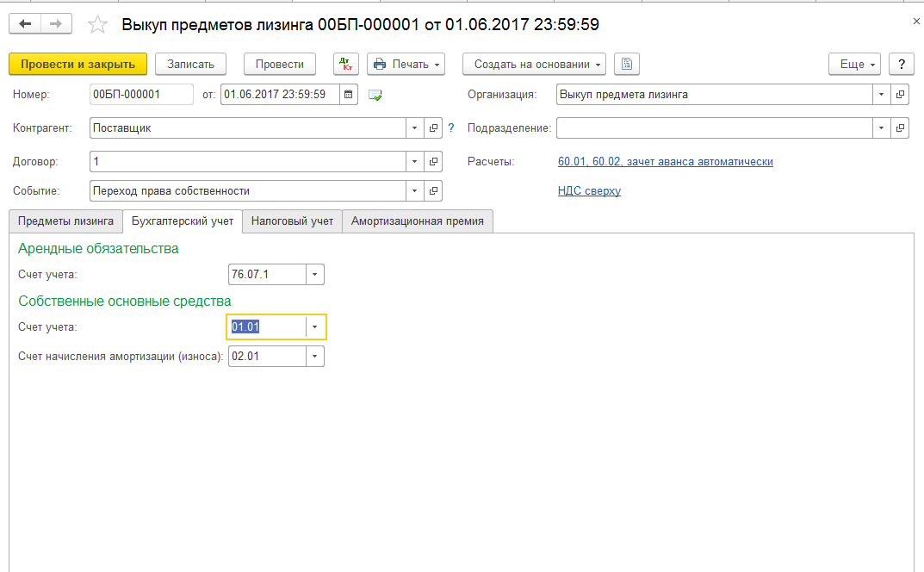Image resolution: width=924 pixels, height=572 pixels.
Task: Click the document posted status icon
Action: click(x=375, y=95)
